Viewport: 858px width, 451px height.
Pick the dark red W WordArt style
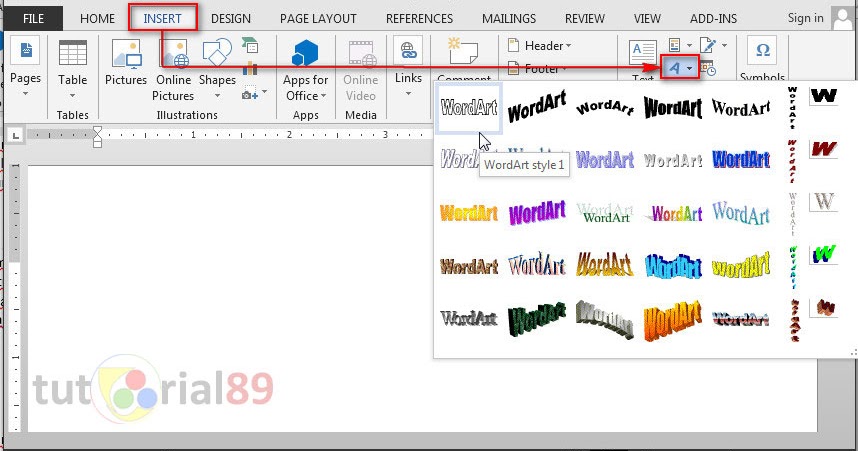click(824, 148)
